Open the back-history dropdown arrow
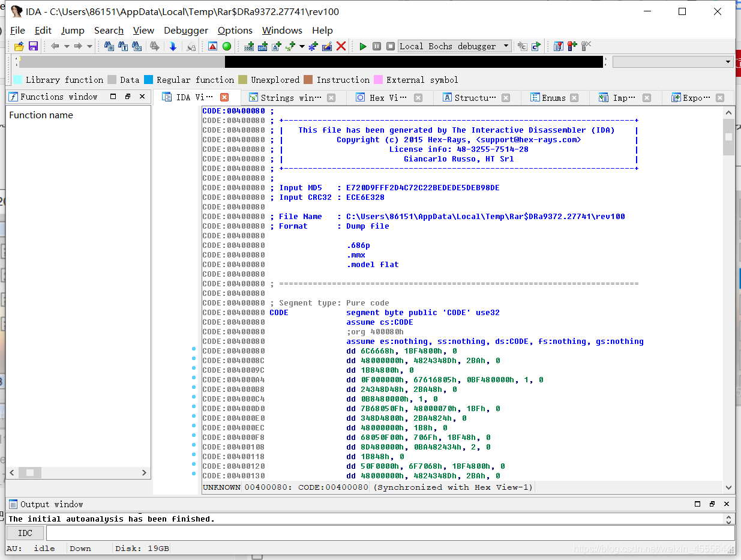Image resolution: width=741 pixels, height=560 pixels. [67, 46]
